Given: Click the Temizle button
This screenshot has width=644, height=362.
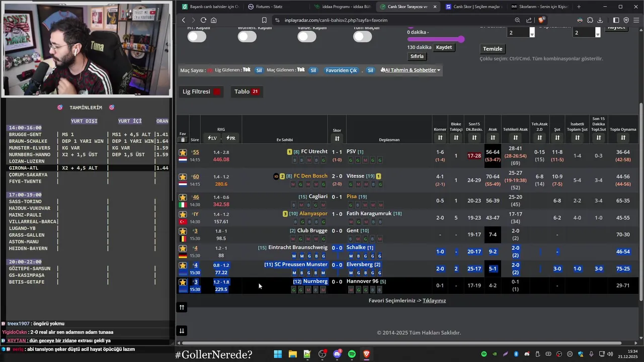Looking at the screenshot, I should tap(493, 49).
